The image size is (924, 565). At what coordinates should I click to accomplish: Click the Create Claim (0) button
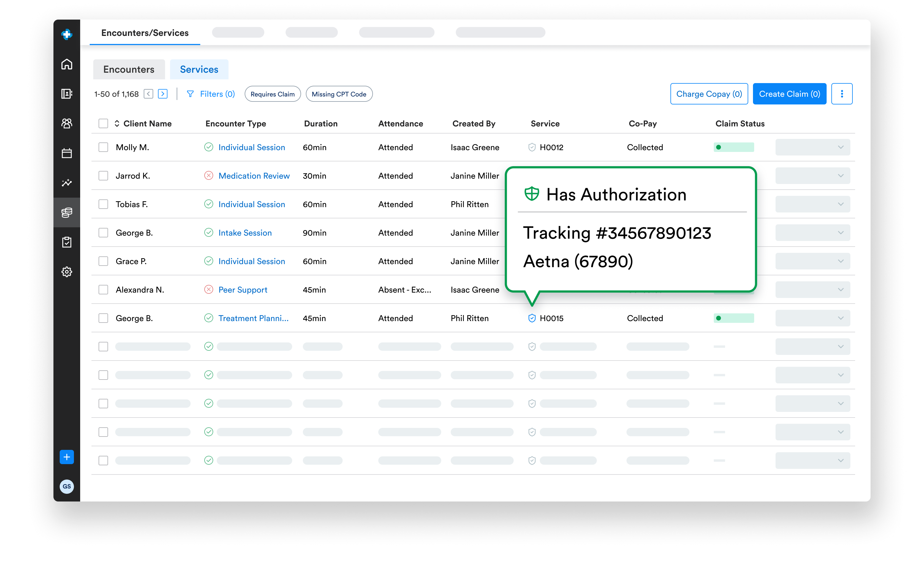pyautogui.click(x=789, y=94)
